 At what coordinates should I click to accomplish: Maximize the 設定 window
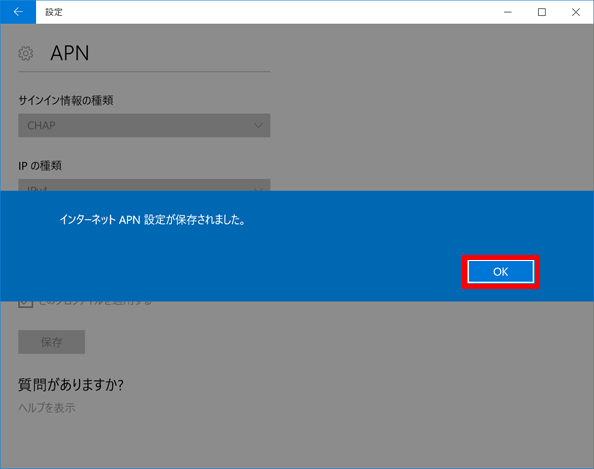(x=542, y=12)
